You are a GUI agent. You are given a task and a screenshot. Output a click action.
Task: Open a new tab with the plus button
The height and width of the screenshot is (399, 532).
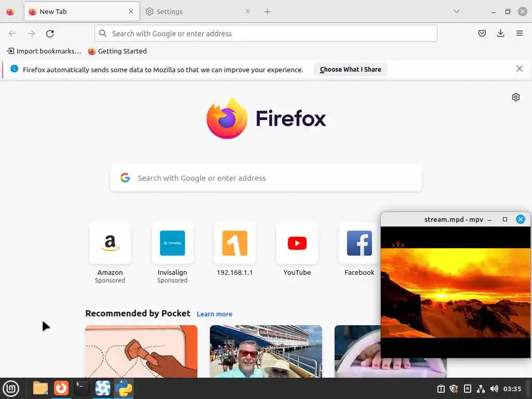click(268, 12)
